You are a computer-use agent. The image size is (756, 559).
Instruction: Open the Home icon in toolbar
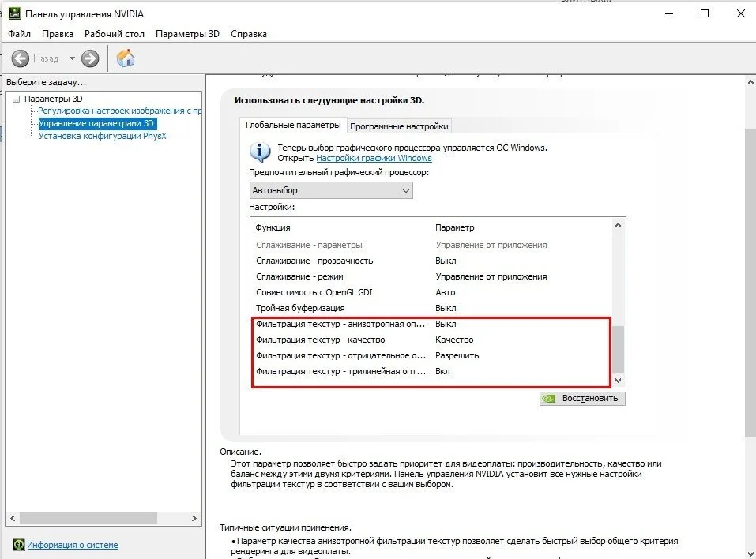click(126, 58)
